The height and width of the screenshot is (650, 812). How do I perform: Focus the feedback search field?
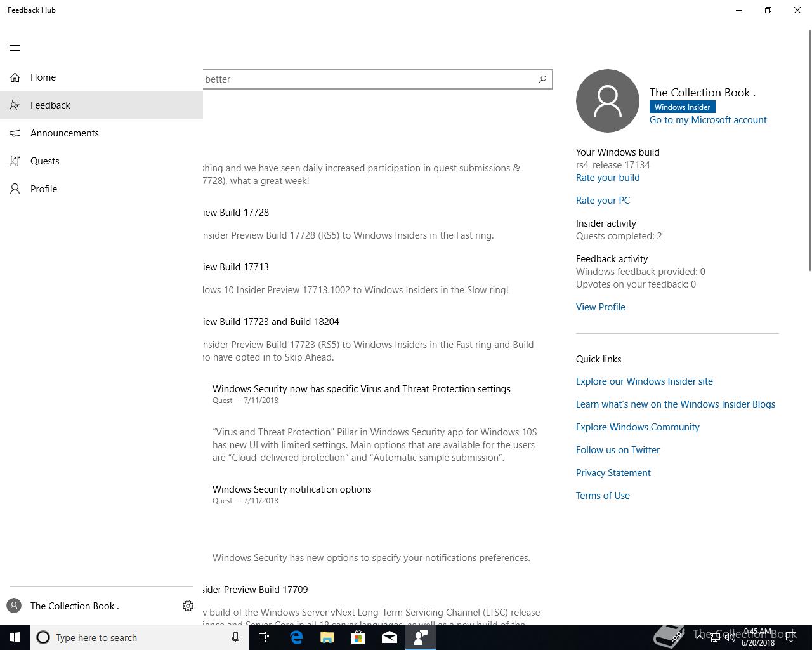click(x=377, y=79)
